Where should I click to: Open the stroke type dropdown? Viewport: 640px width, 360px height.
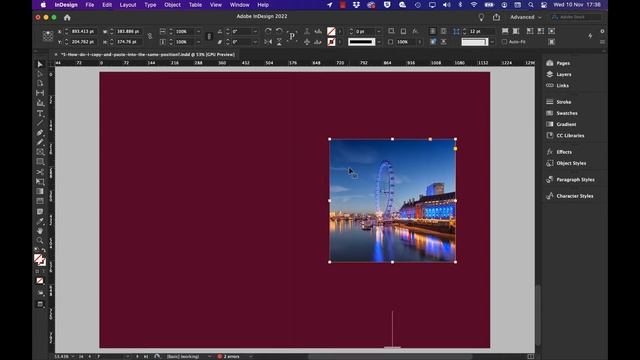(x=379, y=42)
